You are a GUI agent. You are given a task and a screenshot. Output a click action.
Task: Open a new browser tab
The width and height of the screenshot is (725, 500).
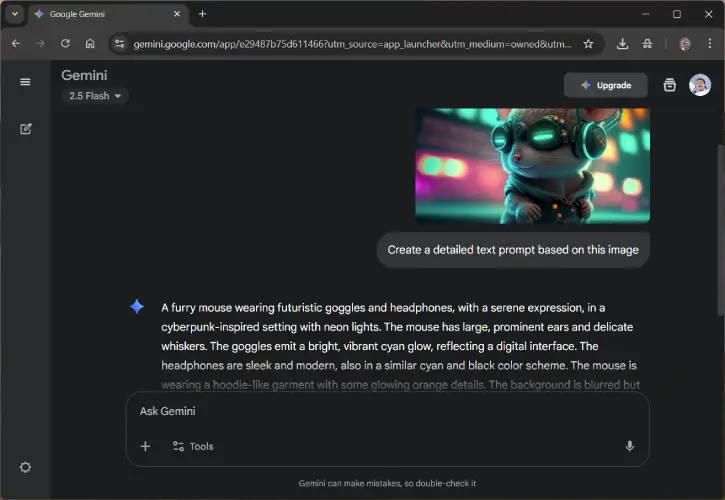(202, 14)
